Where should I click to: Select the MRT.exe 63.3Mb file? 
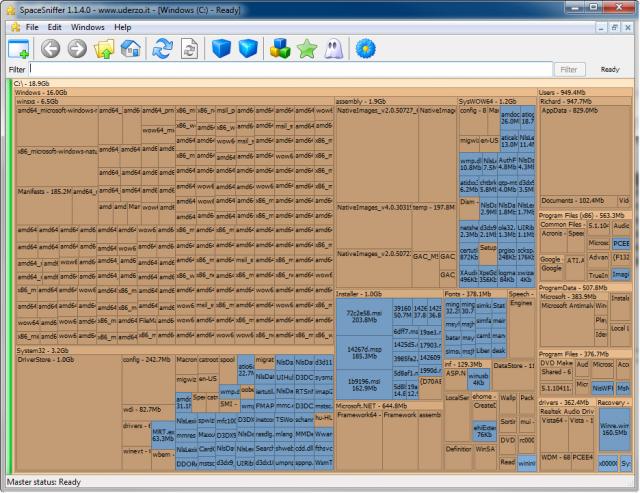163,435
